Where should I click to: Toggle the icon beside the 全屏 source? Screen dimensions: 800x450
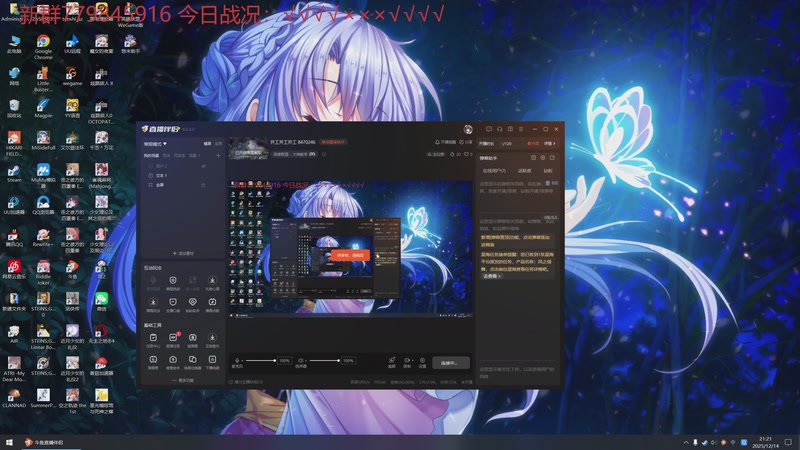204,185
